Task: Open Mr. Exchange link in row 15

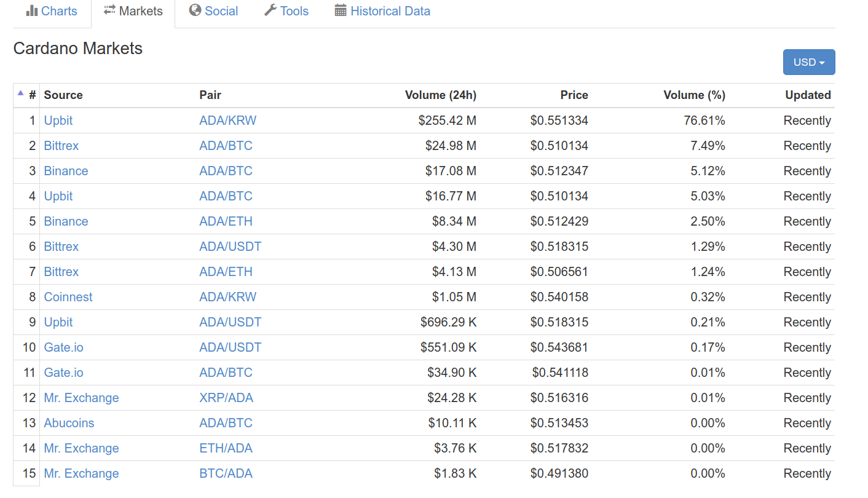Action: tap(81, 473)
